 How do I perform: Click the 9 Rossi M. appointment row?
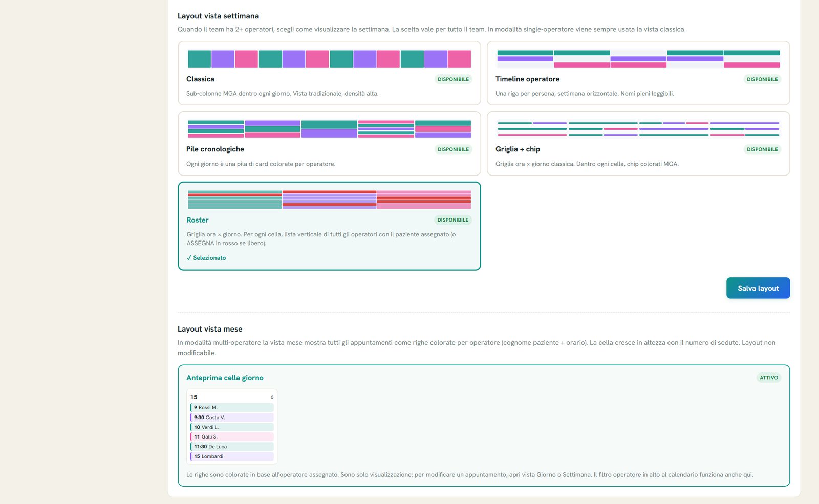click(232, 408)
